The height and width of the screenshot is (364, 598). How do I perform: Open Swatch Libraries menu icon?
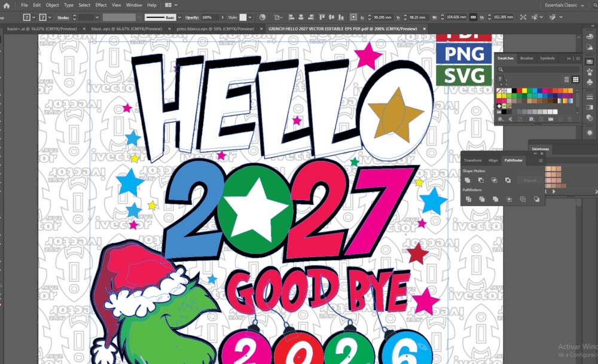500,120
